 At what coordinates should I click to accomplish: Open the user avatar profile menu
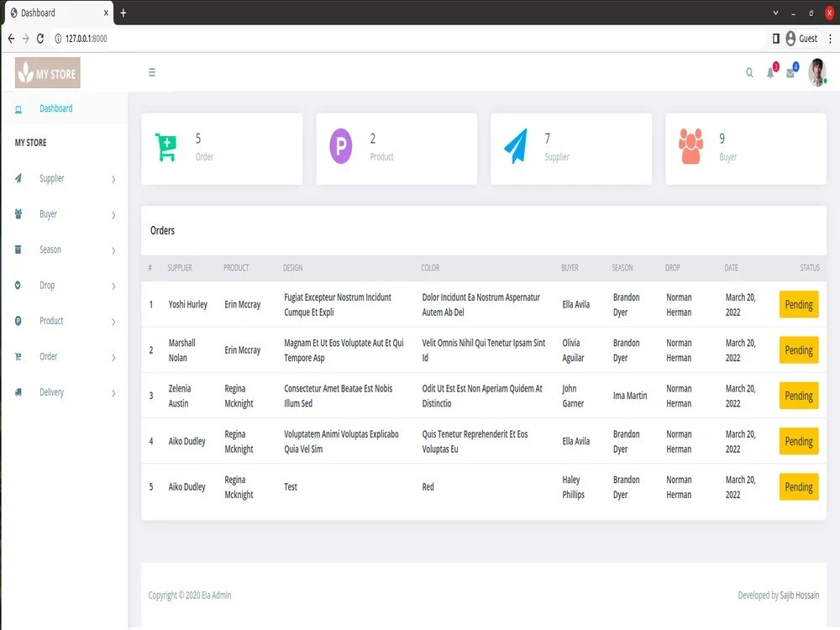817,72
